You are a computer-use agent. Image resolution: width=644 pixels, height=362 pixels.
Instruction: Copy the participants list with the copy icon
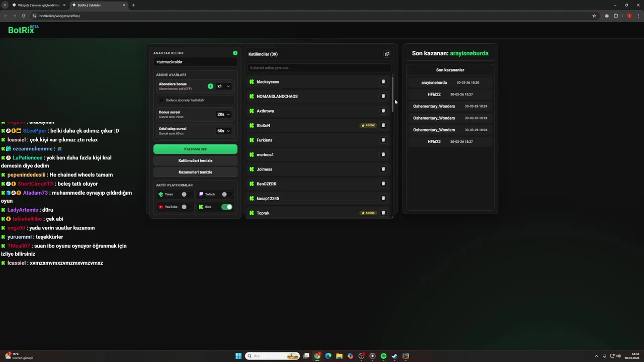(x=387, y=54)
